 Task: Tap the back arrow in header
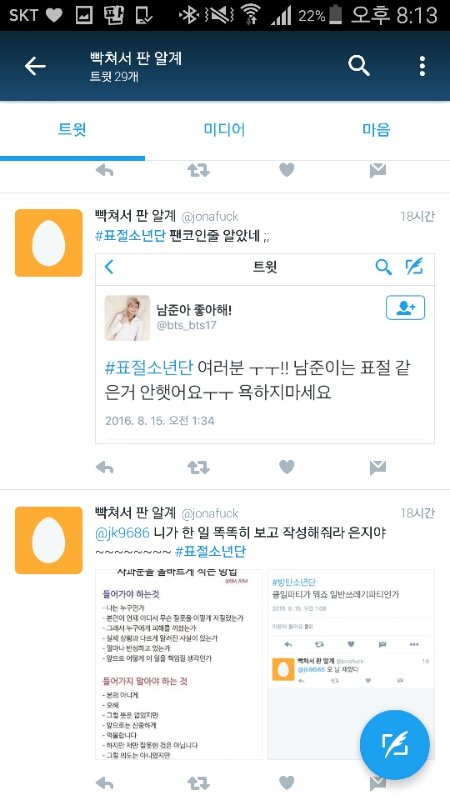[x=35, y=66]
